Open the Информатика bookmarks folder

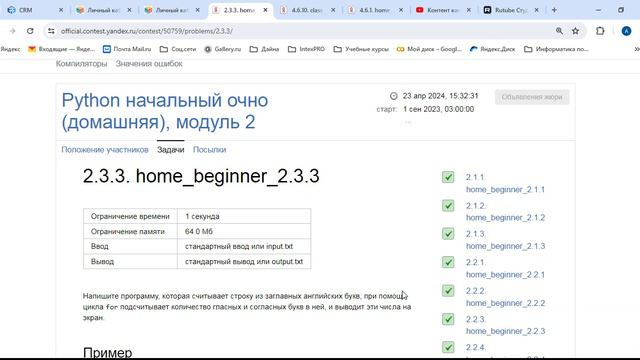[556, 49]
